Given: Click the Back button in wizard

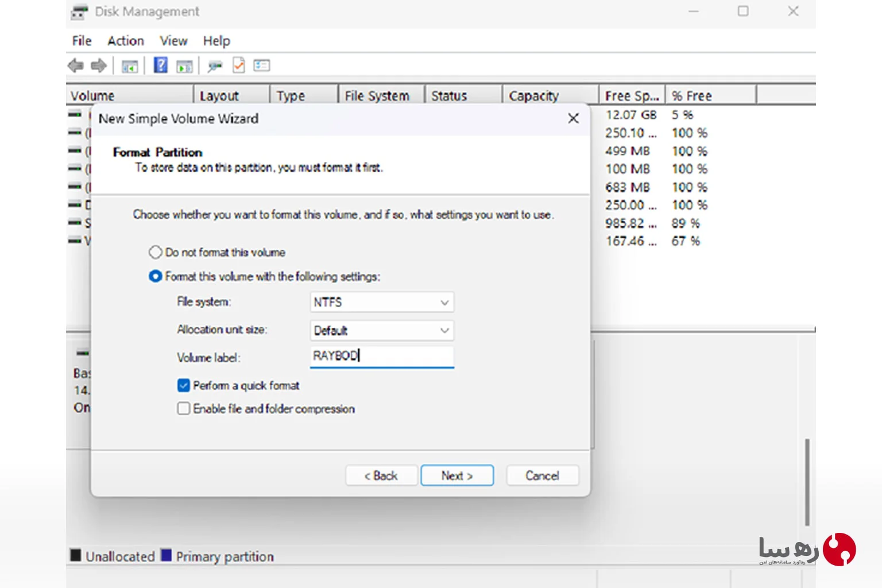Looking at the screenshot, I should [381, 475].
